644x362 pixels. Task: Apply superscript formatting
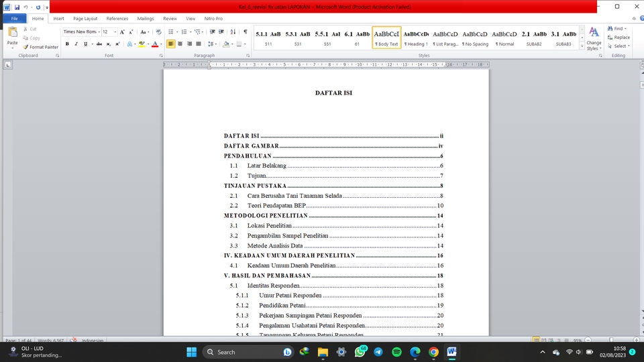coord(117,44)
